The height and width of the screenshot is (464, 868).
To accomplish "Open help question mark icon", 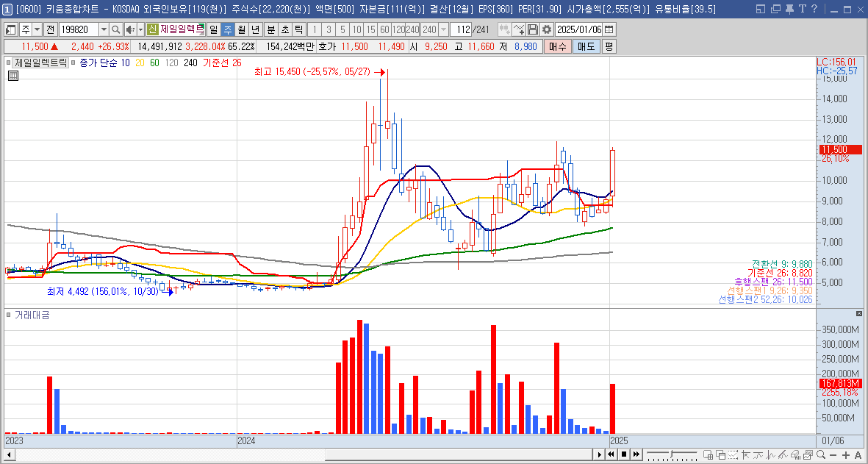I will (x=814, y=9).
